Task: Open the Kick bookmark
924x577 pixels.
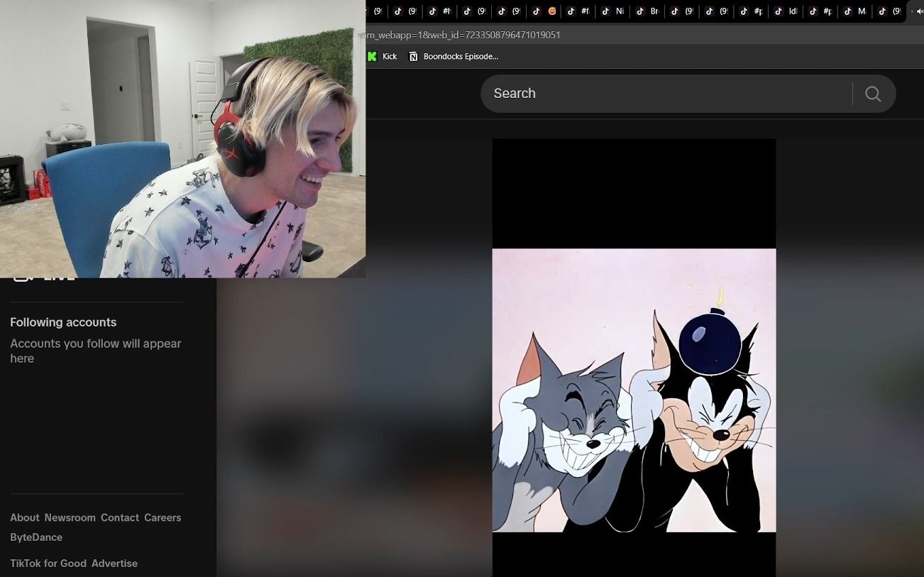Action: (383, 57)
